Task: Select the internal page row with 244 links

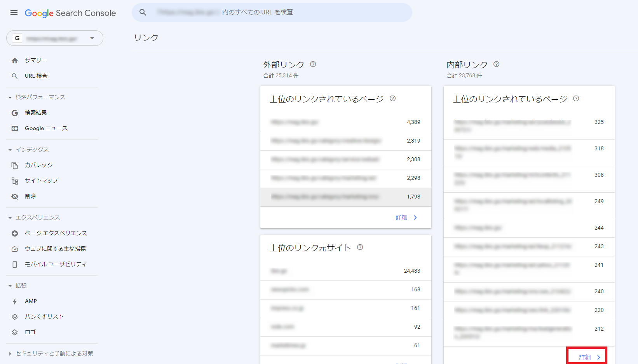Action: point(529,228)
